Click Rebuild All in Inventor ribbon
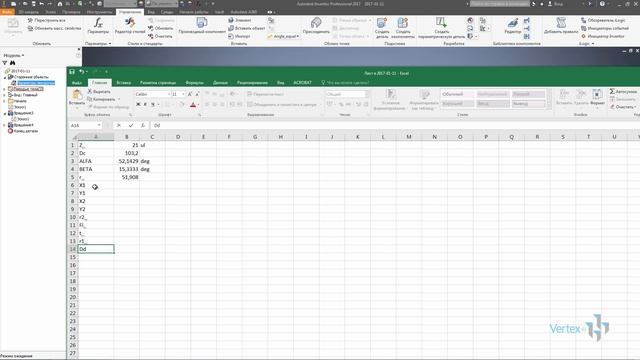640x360 pixels. [47, 20]
